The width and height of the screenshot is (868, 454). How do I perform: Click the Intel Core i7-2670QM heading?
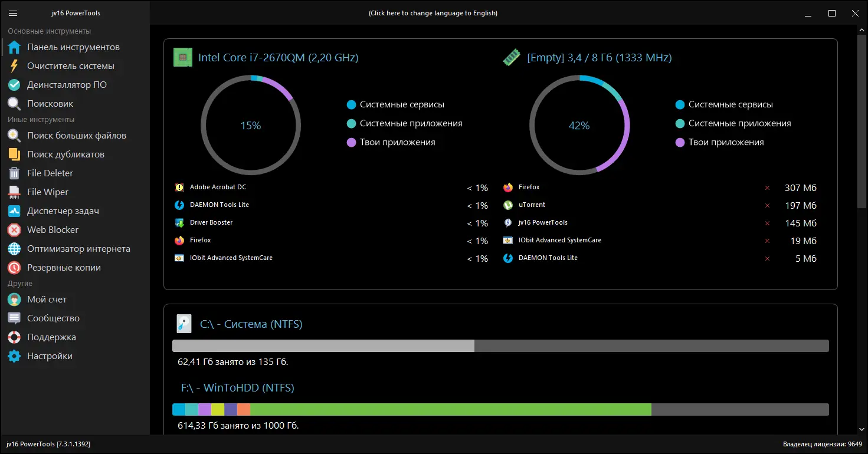click(x=279, y=57)
